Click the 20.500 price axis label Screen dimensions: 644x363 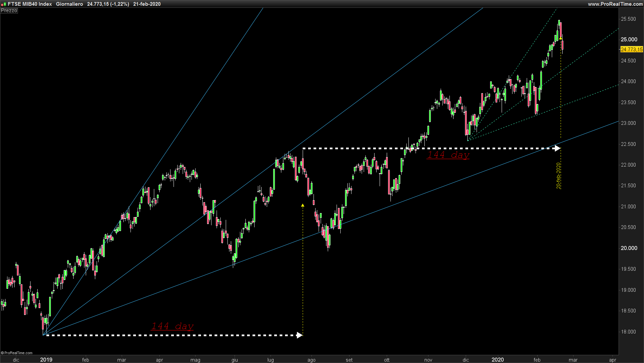pos(628,227)
